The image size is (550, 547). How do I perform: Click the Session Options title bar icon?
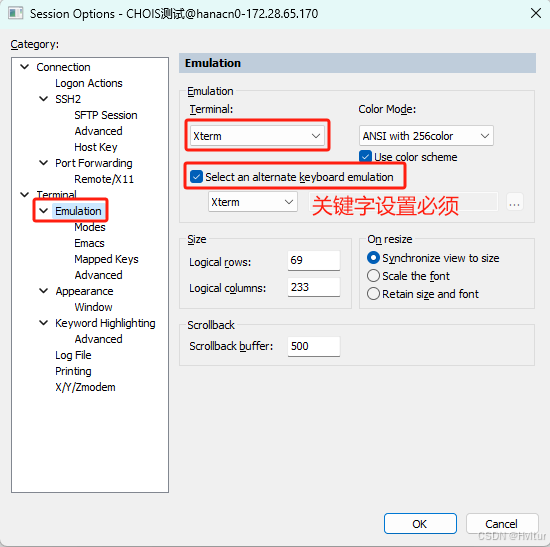point(15,14)
